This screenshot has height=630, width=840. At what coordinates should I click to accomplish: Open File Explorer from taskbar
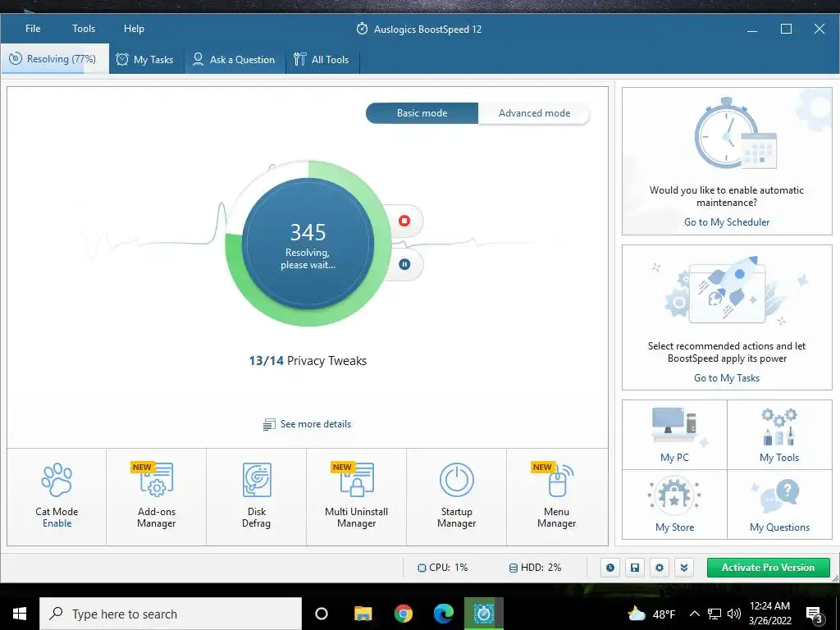point(363,614)
